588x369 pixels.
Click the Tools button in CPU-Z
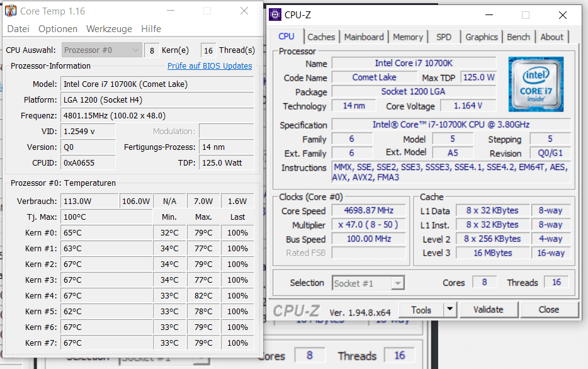coord(421,310)
